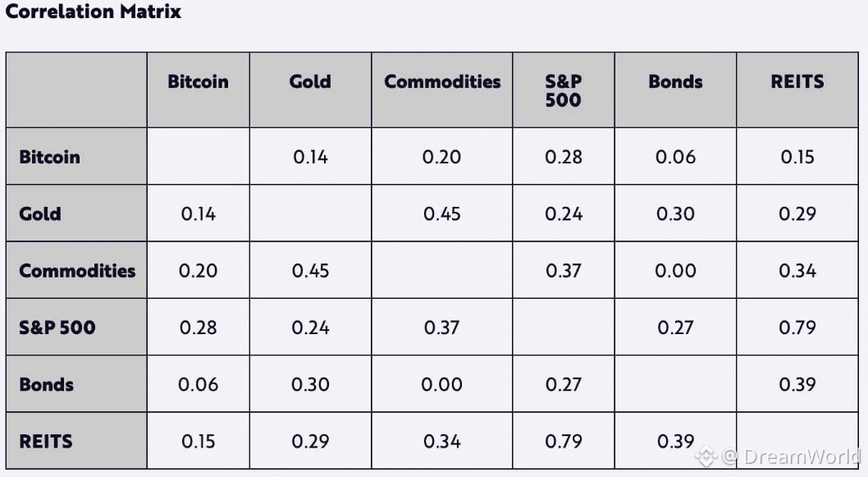The image size is (868, 477).
Task: Click the 0.06 cell in the Bitcoin row
Action: (x=675, y=157)
